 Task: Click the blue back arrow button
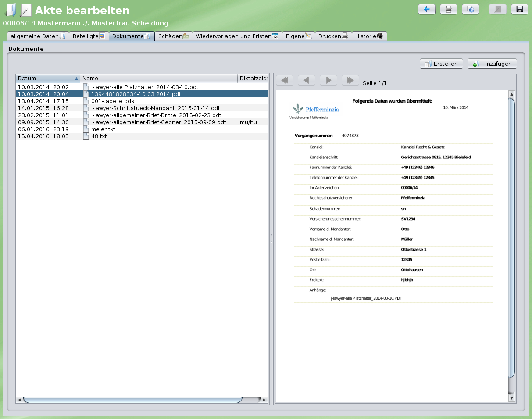click(426, 9)
